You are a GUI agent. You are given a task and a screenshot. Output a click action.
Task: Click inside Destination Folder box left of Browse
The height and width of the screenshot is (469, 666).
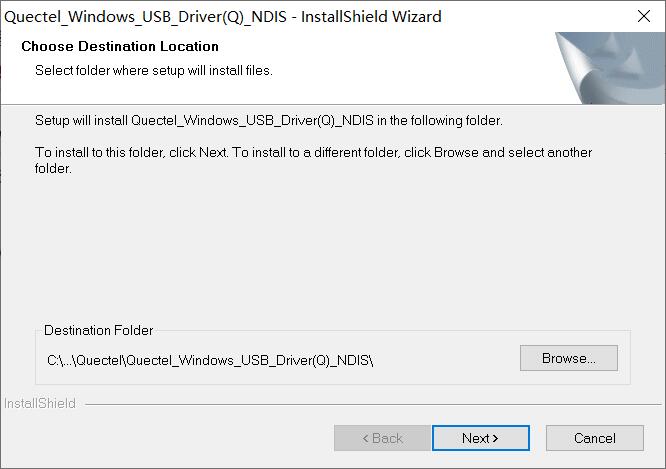[x=446, y=360]
